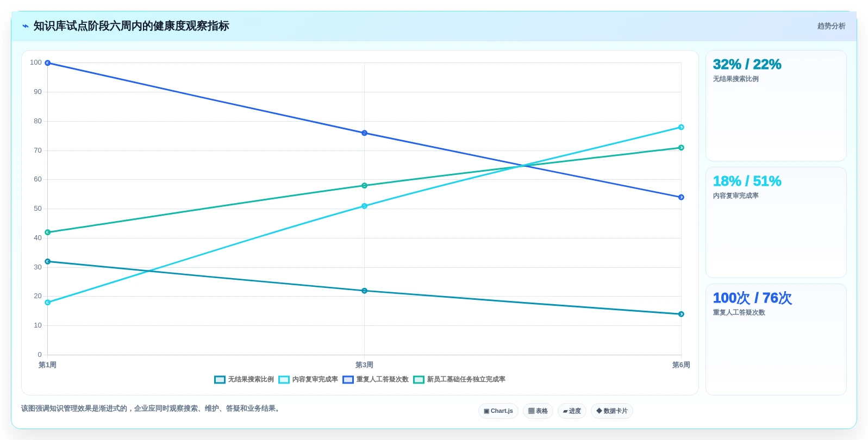
Task: Click the 18% / 51% metric value
Action: (x=747, y=181)
